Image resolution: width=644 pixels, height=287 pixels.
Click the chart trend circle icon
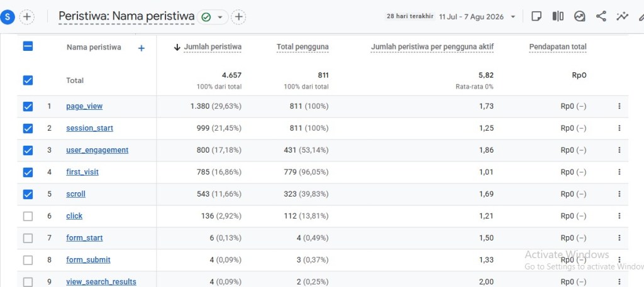point(579,16)
